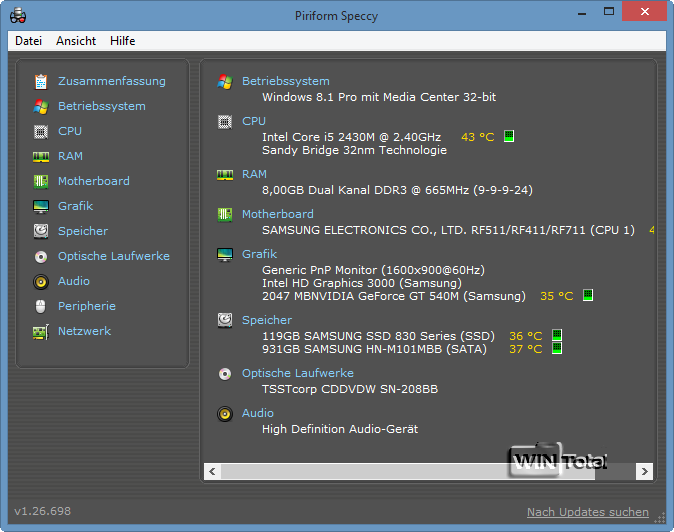Click the GPU temperature indicator beside 35 °C

(588, 295)
